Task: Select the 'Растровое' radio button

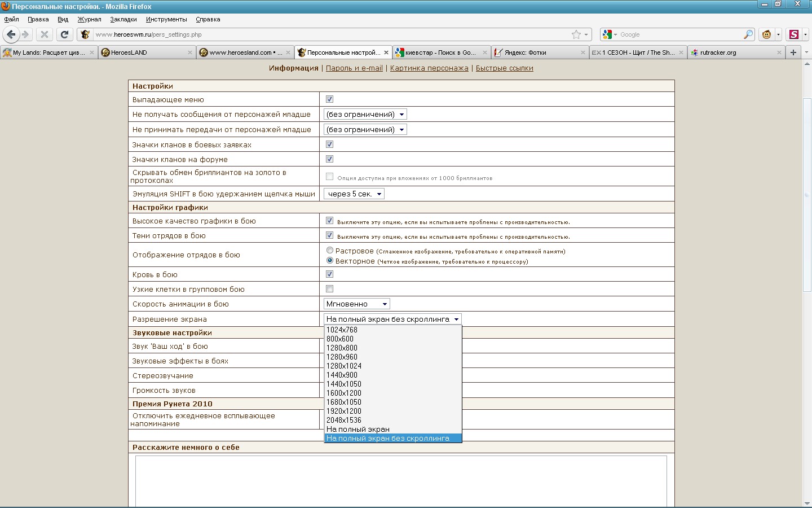Action: click(330, 250)
